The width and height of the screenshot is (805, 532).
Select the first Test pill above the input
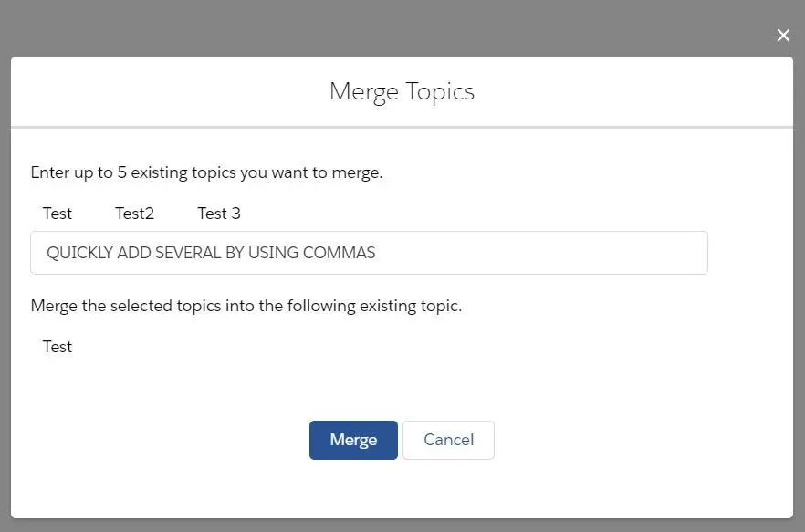[57, 214]
